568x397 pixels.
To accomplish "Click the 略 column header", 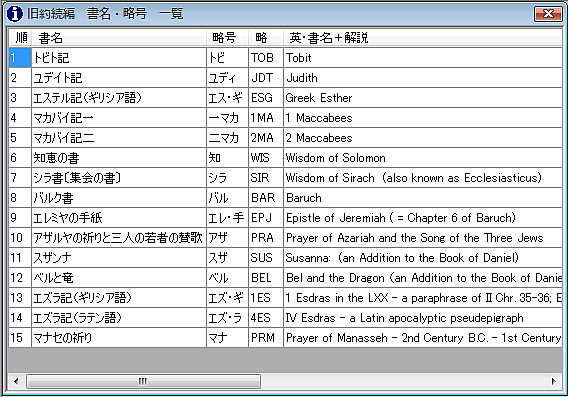I will (266, 37).
